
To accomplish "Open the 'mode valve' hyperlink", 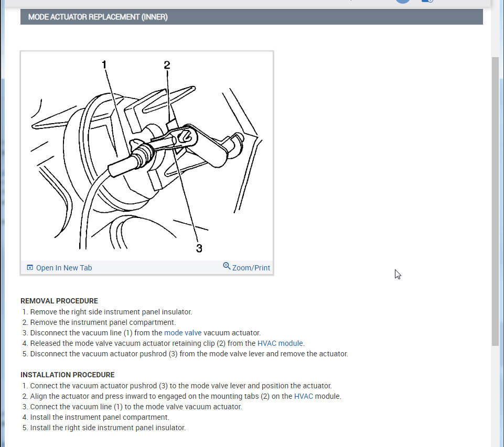I will tap(183, 333).
